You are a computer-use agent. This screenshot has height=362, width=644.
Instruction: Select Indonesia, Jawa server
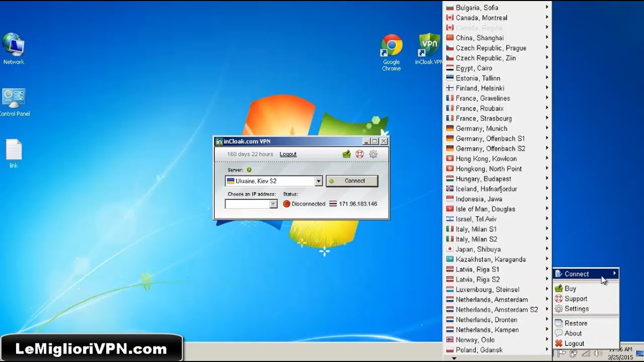(497, 199)
